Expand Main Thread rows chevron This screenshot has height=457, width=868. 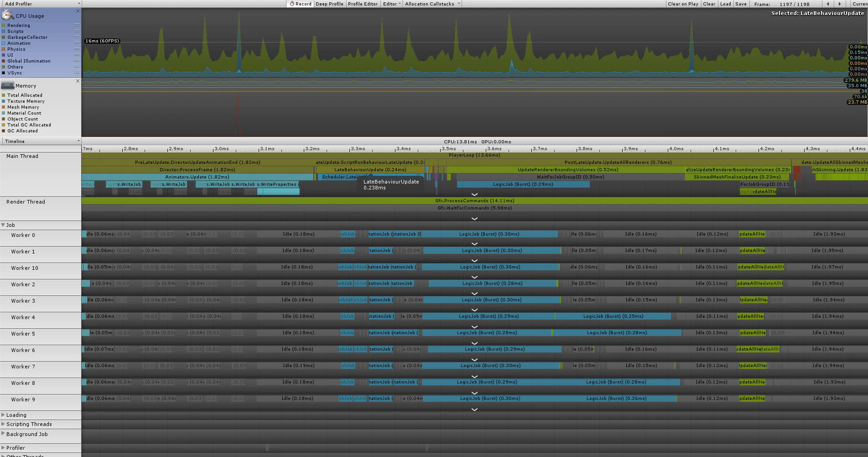pyautogui.click(x=474, y=194)
